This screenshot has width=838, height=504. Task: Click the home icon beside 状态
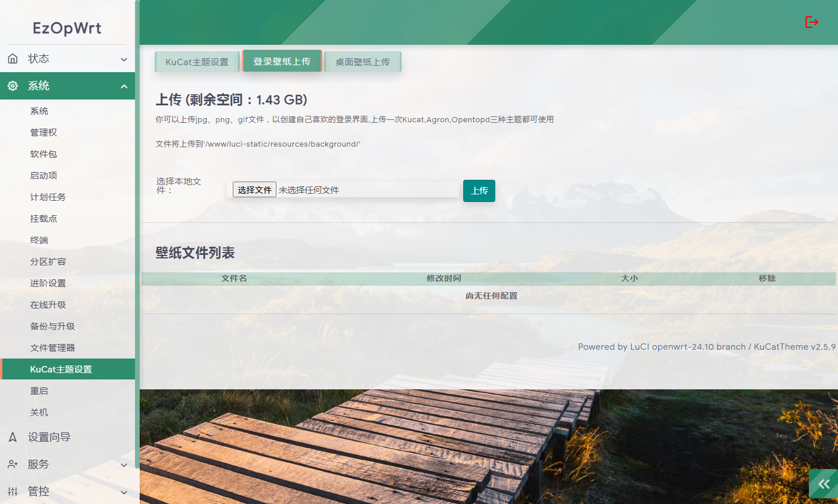click(13, 59)
